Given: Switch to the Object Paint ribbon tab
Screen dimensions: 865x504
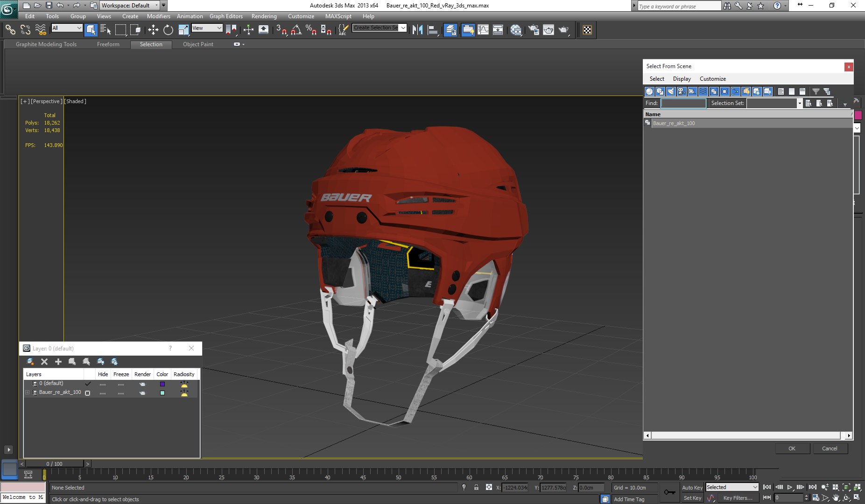Looking at the screenshot, I should 198,44.
